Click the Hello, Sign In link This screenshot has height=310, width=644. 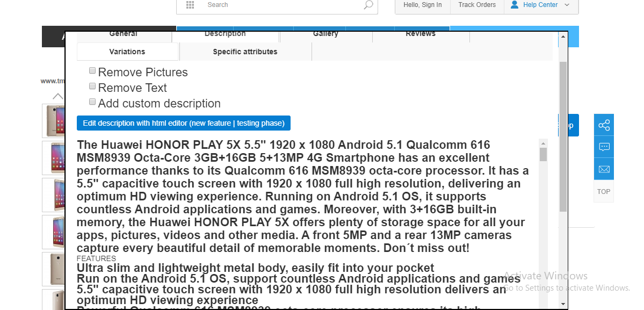[x=423, y=5]
